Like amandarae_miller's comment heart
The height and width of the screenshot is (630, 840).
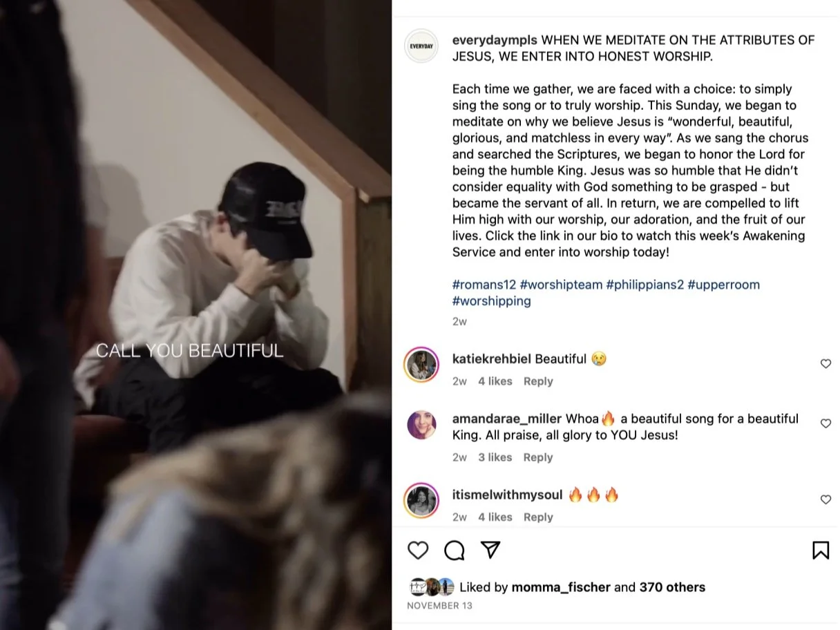(825, 423)
